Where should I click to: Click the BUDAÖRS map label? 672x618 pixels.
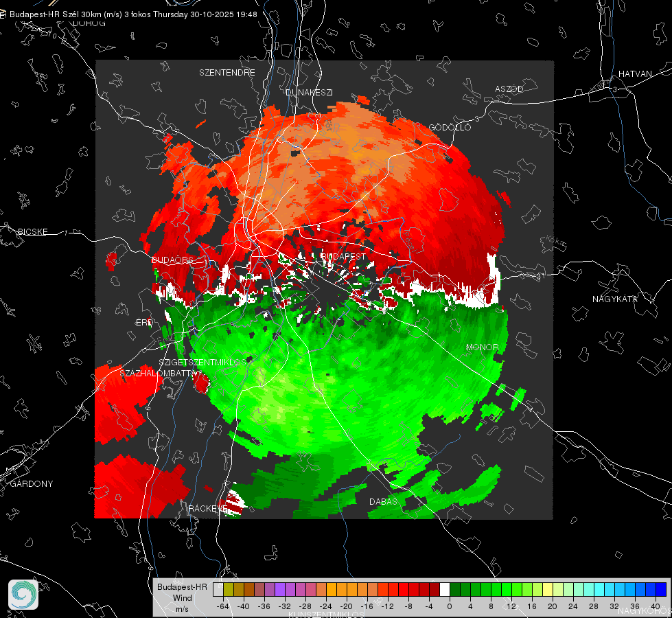click(172, 260)
